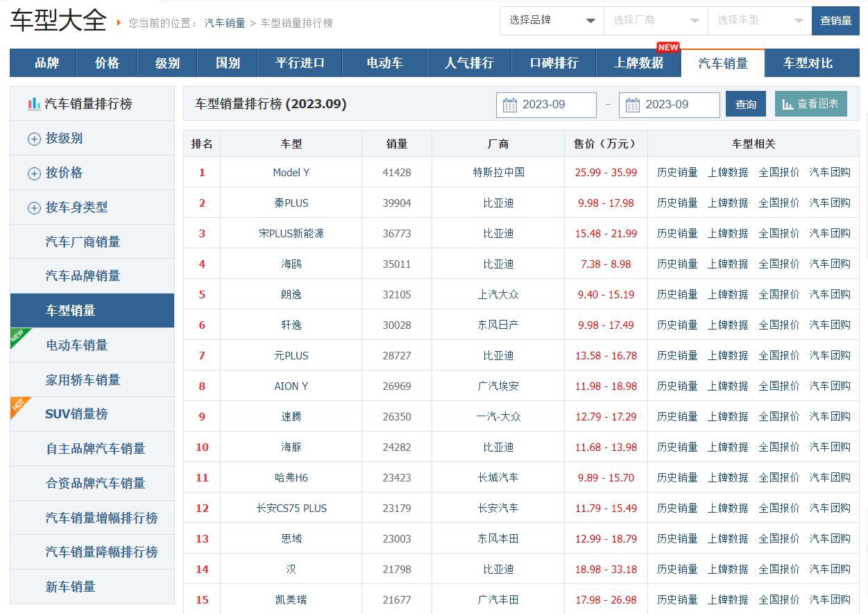Select SUV销量榜 in the sidebar
868x614 pixels.
click(76, 414)
